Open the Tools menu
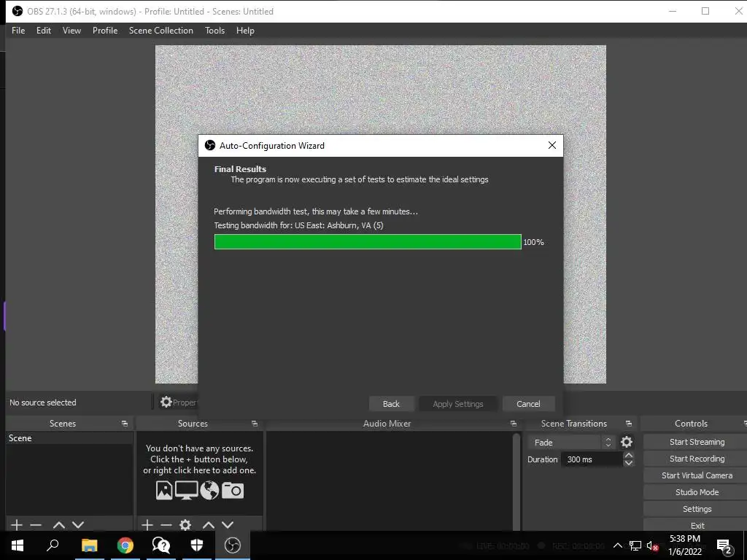747x560 pixels. click(x=215, y=31)
